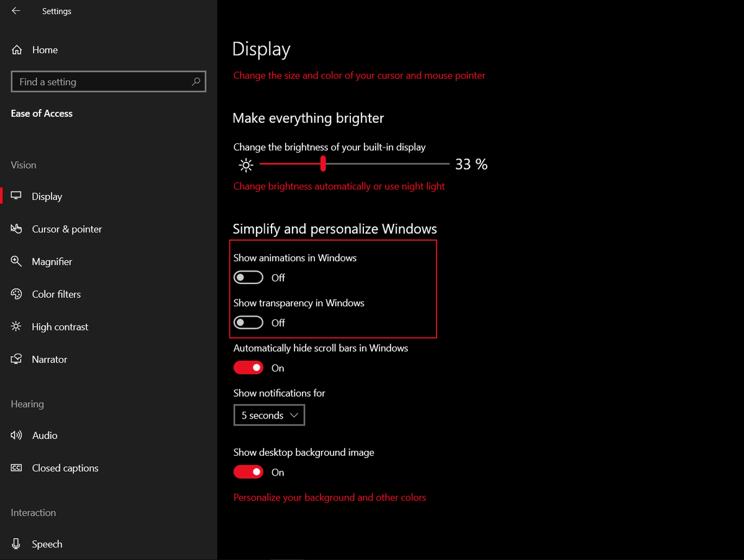Screen dimensions: 744x560
Task: Turn off Show desktop background image
Action: coord(249,472)
